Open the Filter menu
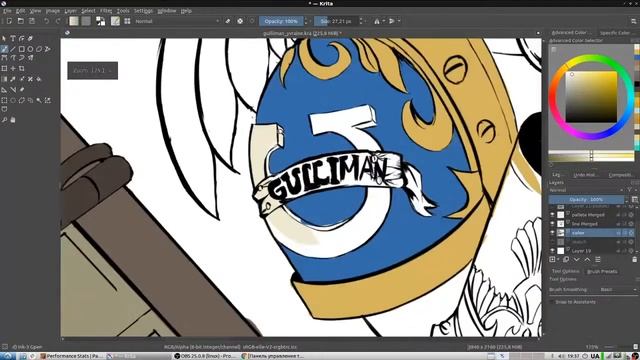640x360 pixels. point(106,11)
